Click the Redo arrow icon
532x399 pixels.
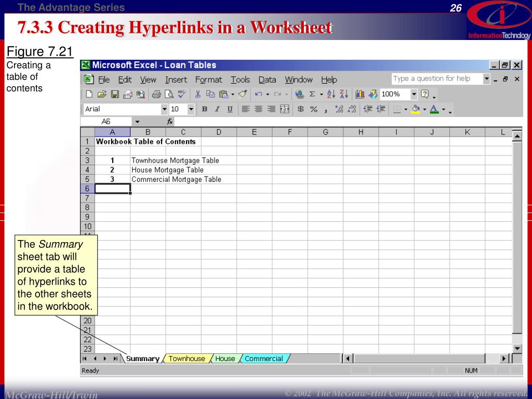click(x=277, y=95)
